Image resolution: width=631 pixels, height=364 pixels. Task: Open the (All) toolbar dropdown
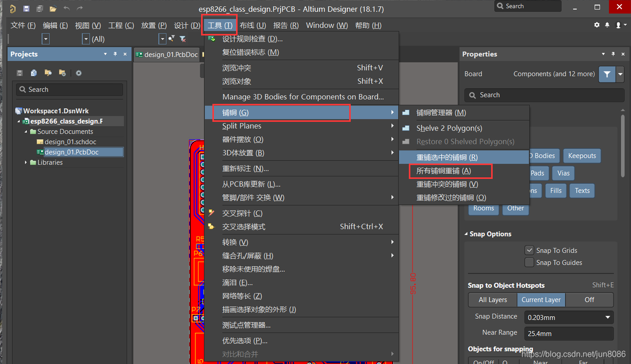pos(86,39)
